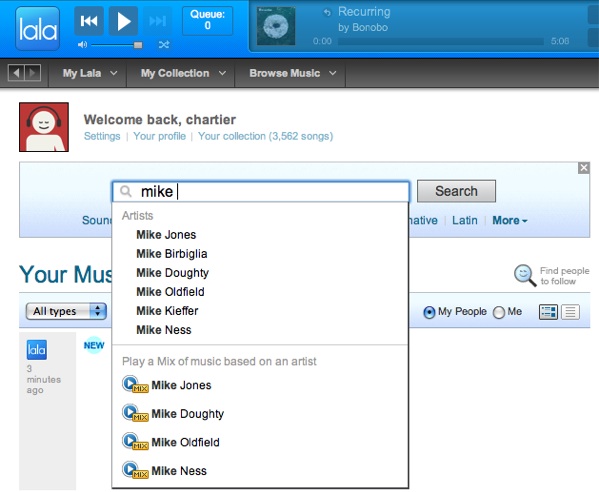
Task: Expand the More genres dropdown
Action: [x=510, y=220]
